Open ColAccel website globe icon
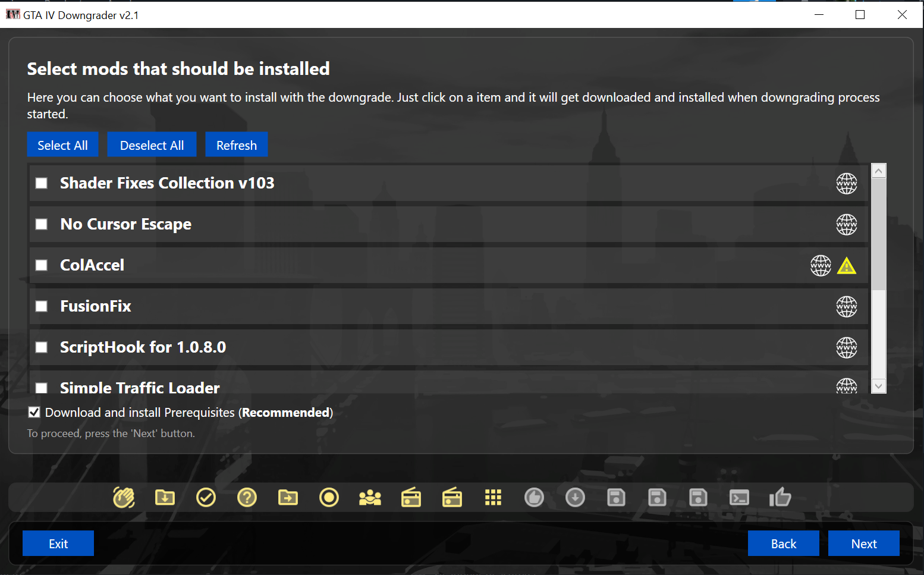The image size is (924, 575). pyautogui.click(x=821, y=265)
